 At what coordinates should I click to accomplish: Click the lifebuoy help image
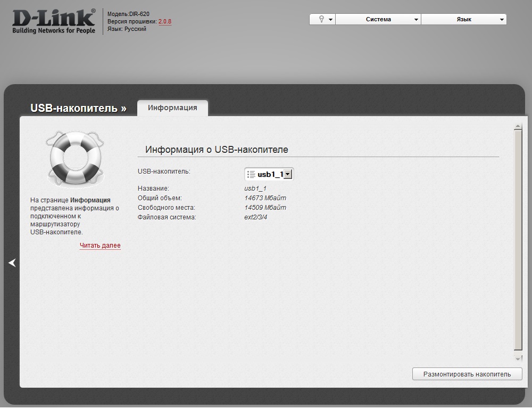pyautogui.click(x=75, y=158)
